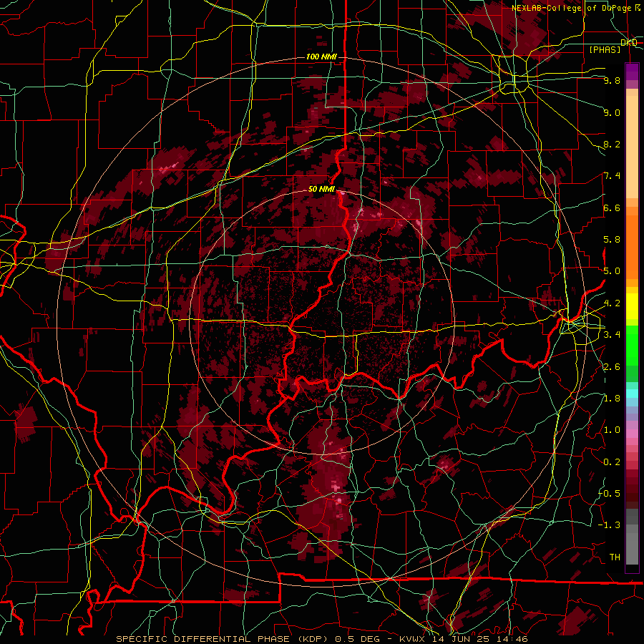Screen dimensions: 644x644
Task: Click the NEXLAB-College of DuPage credit text
Action: 576,8
